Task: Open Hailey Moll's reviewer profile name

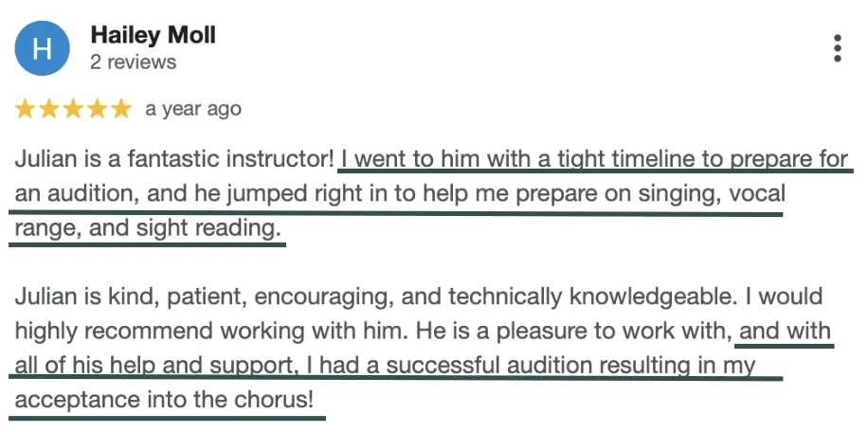Action: [153, 36]
